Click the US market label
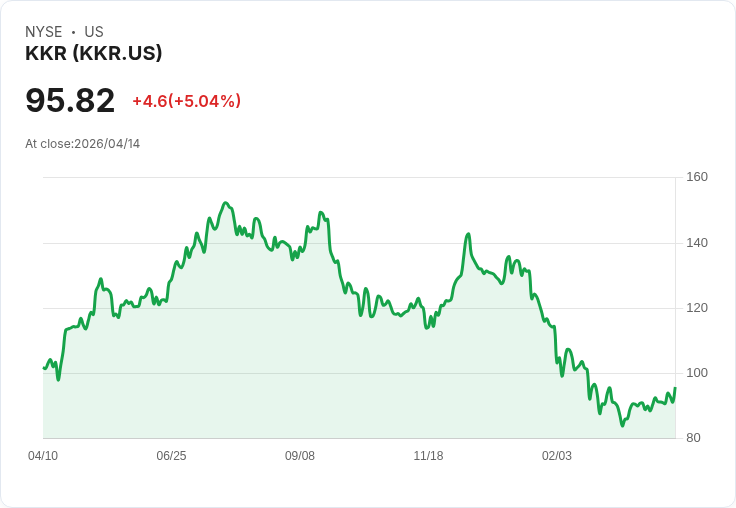The height and width of the screenshot is (508, 736). point(94,32)
